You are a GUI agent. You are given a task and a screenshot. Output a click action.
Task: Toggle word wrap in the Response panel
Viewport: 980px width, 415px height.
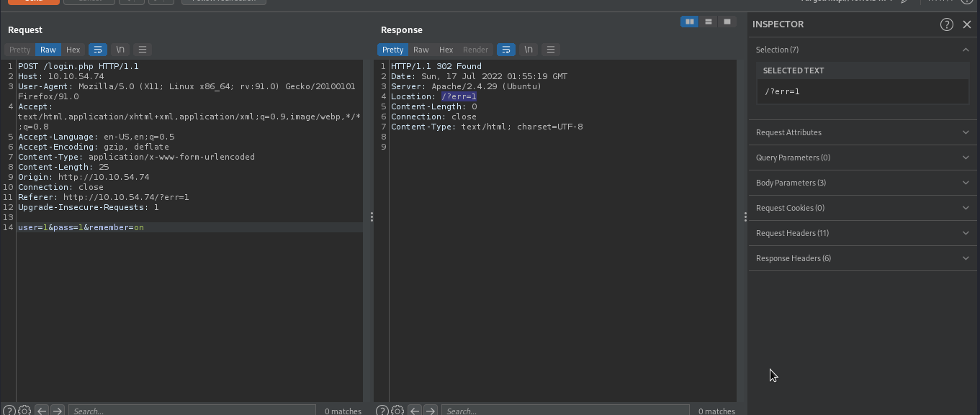click(x=506, y=50)
